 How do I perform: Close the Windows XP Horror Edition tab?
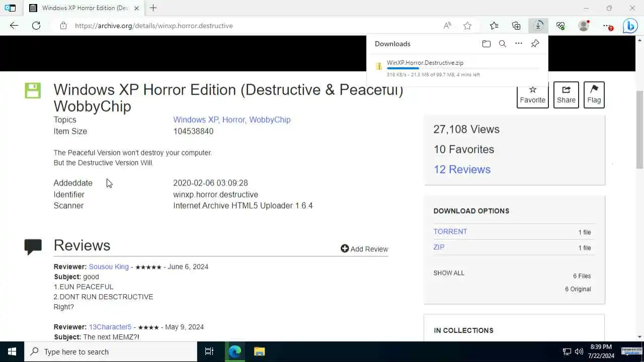click(136, 8)
